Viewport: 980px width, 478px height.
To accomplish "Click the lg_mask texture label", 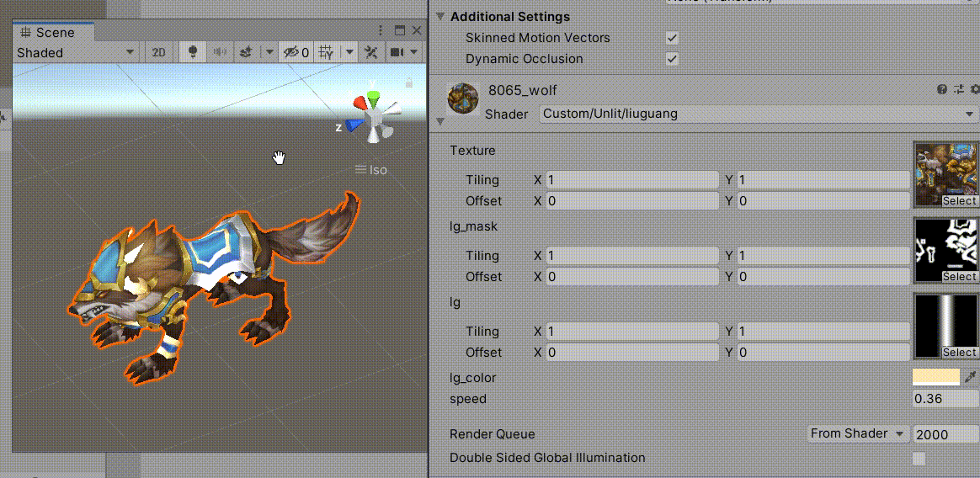I will click(474, 227).
